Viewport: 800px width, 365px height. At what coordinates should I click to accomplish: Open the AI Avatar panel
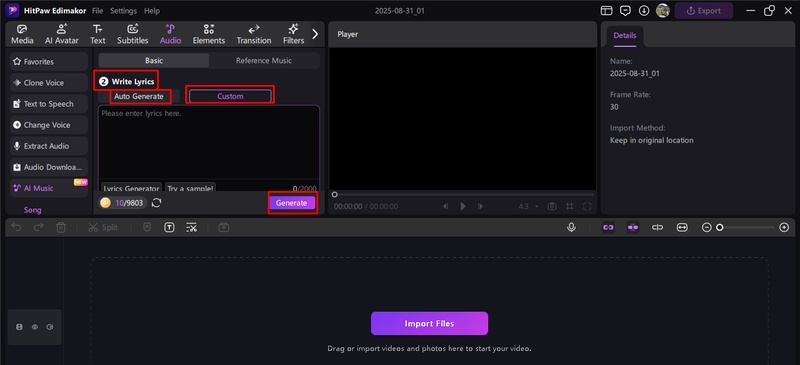pos(61,34)
